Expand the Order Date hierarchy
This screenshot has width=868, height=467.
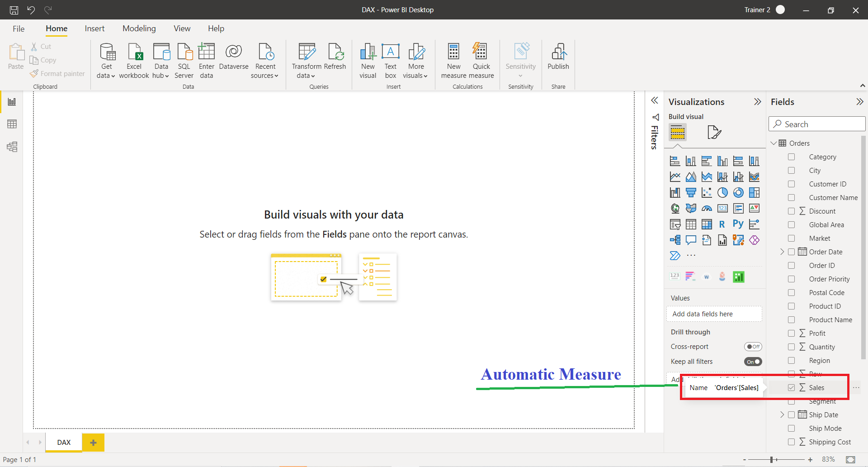(x=782, y=252)
